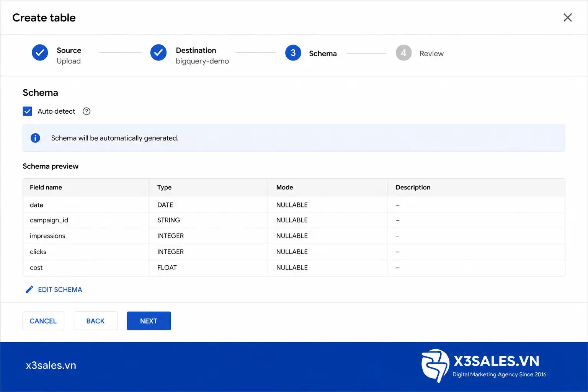Select the 'campaign_id' field name cell
This screenshot has height=392, width=588.
pyautogui.click(x=86, y=220)
